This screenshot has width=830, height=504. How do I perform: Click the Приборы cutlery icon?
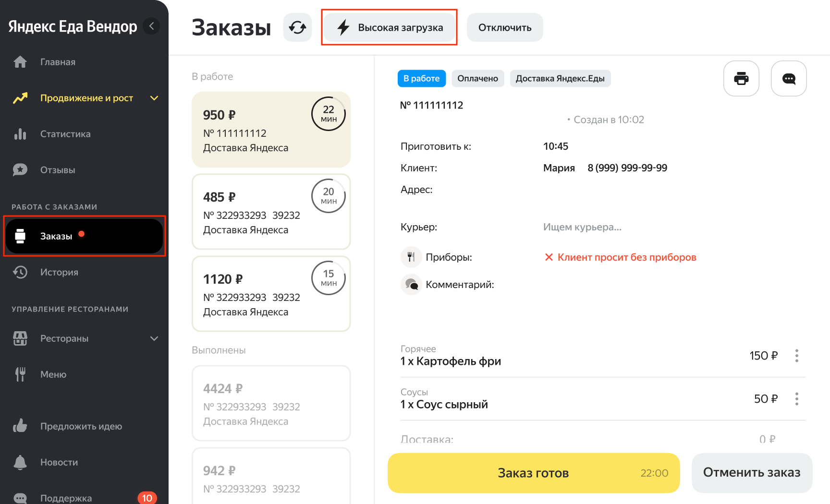coord(411,257)
